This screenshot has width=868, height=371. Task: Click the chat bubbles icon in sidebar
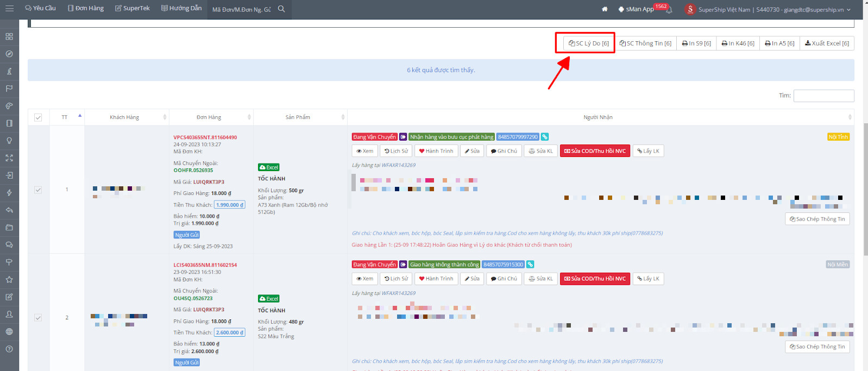tap(9, 245)
